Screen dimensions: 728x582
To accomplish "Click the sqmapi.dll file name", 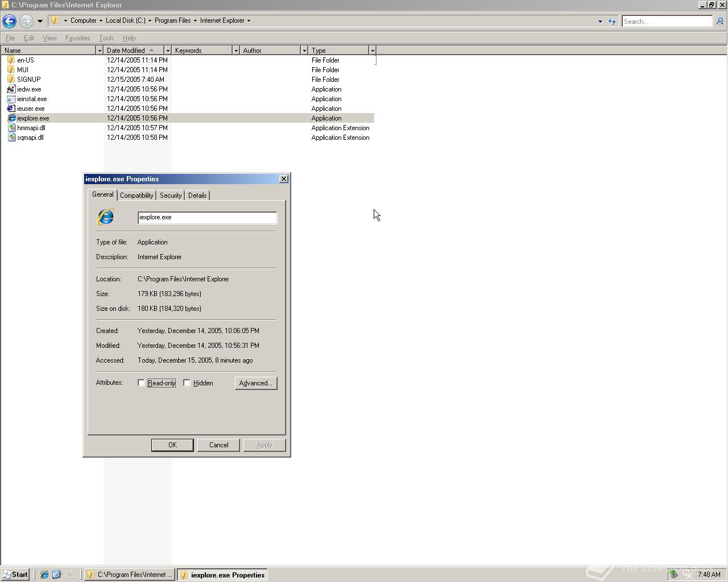I will coord(30,138).
